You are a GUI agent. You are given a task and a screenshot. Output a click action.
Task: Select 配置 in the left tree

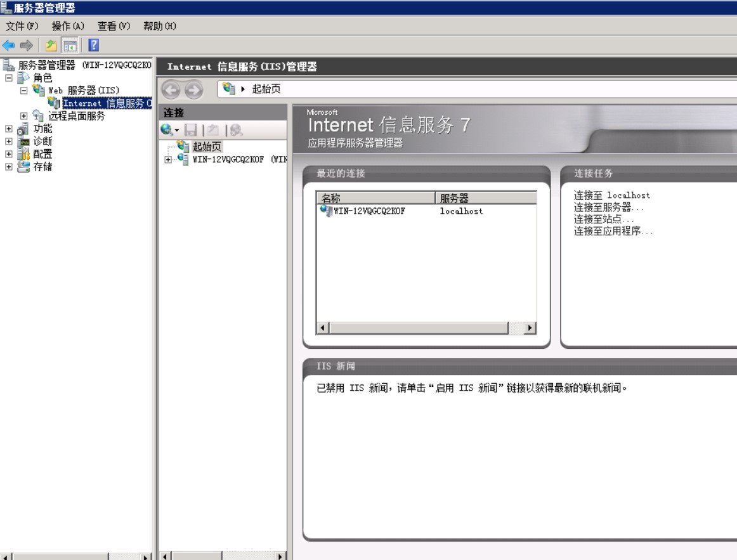[x=42, y=154]
